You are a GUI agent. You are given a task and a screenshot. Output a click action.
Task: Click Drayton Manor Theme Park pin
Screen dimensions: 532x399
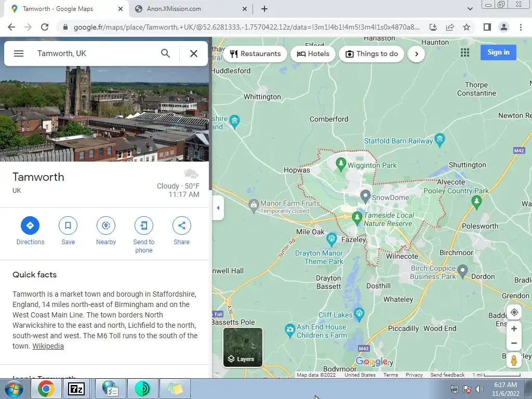coord(331,239)
